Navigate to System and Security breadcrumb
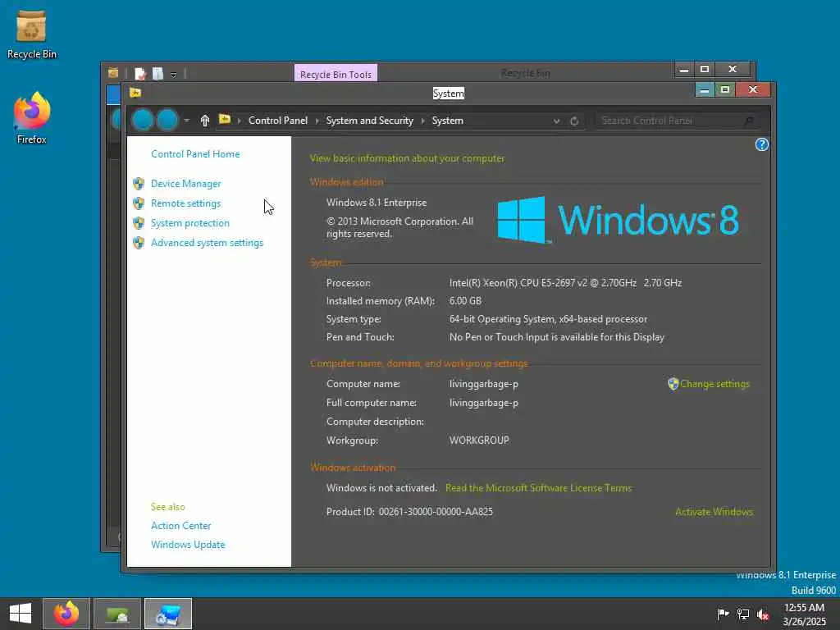 coord(370,121)
